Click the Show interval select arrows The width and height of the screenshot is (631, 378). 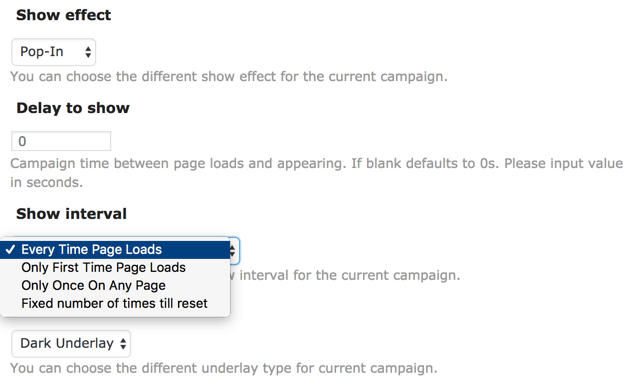click(233, 251)
